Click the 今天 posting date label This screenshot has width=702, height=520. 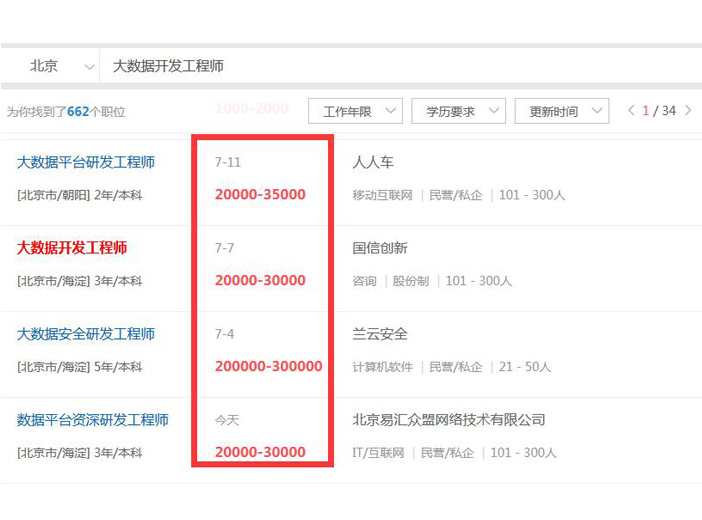click(227, 420)
